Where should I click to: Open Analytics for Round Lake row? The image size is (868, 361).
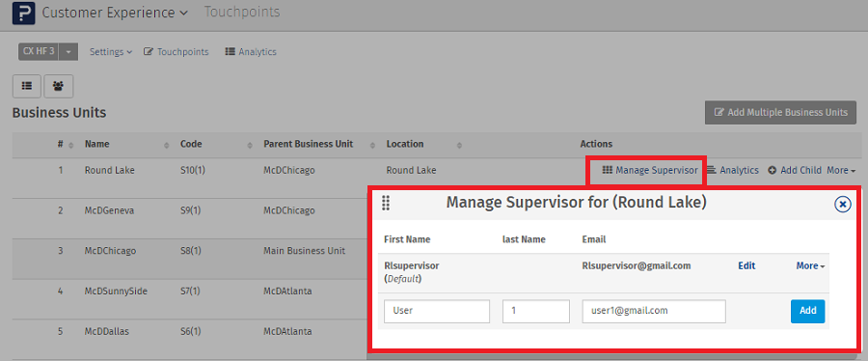[733, 170]
